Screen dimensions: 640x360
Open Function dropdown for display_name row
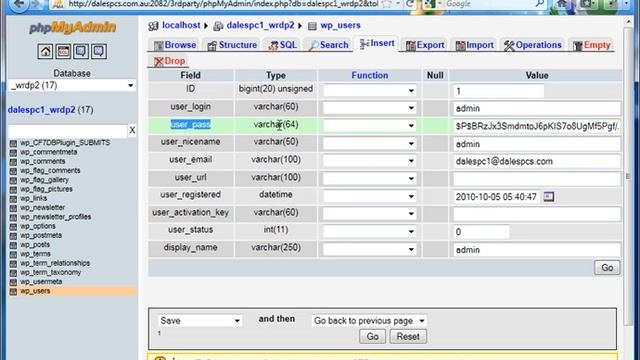(369, 249)
